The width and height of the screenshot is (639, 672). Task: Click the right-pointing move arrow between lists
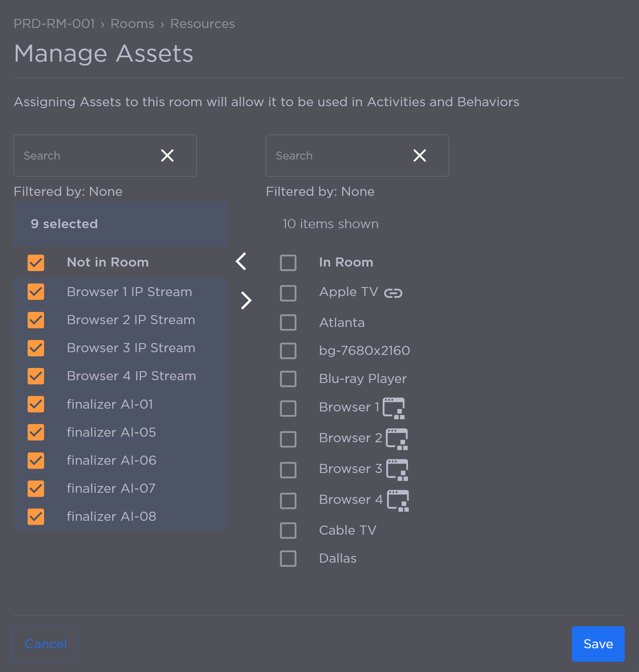pos(246,300)
